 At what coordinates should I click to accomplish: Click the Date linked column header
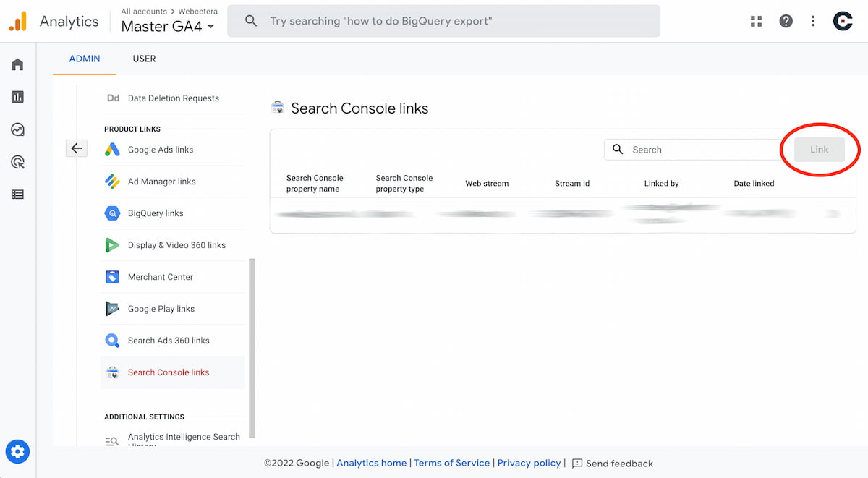pyautogui.click(x=754, y=184)
